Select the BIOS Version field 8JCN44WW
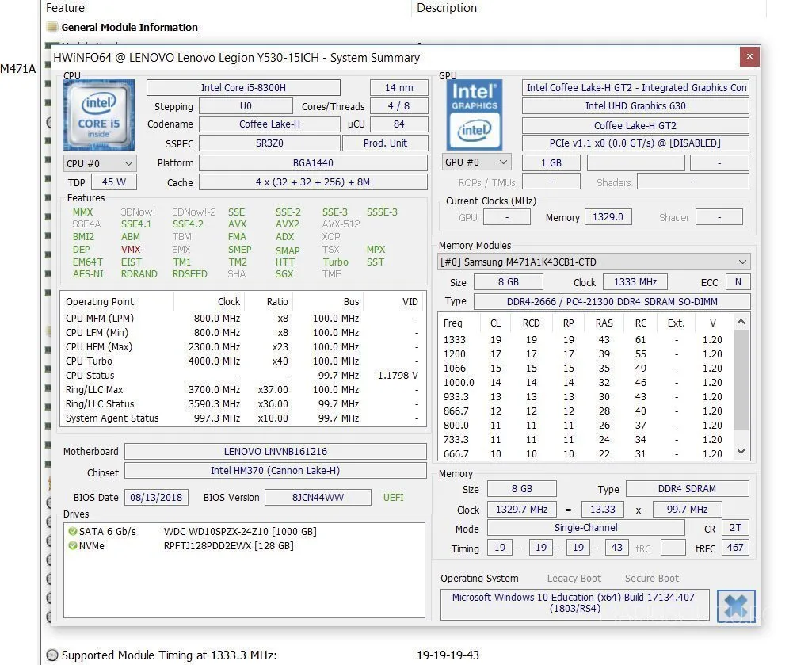The height and width of the screenshot is (665, 812). click(318, 498)
